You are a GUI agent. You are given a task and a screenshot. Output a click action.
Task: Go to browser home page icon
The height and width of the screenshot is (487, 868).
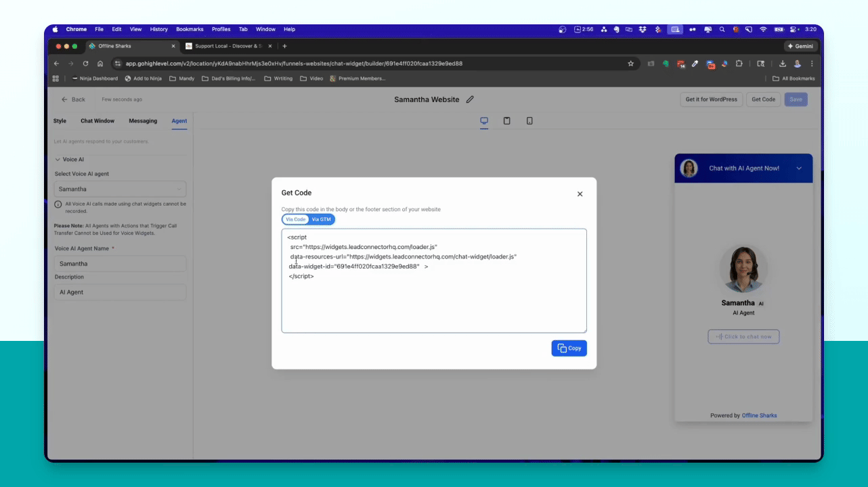point(100,64)
